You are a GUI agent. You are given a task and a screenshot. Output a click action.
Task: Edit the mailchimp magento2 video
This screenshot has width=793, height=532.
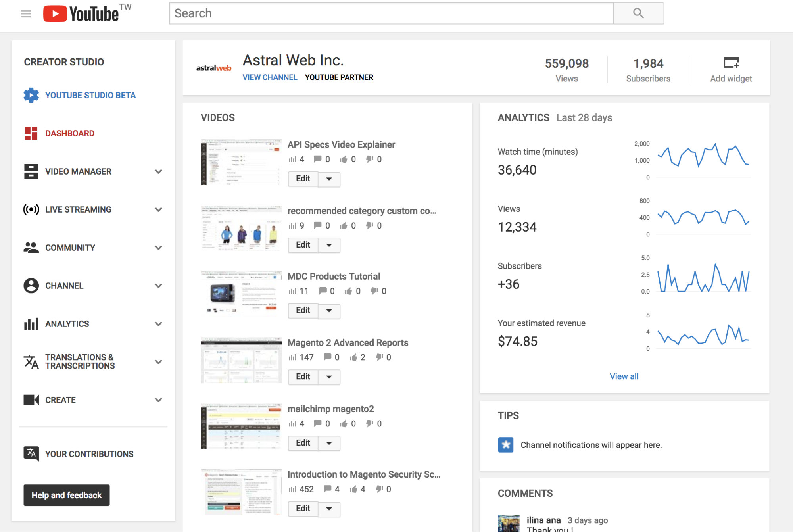[303, 443]
